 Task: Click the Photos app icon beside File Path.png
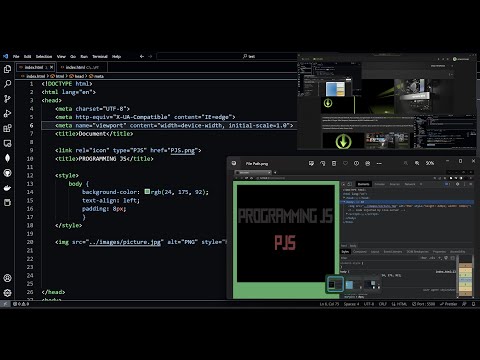click(x=234, y=163)
